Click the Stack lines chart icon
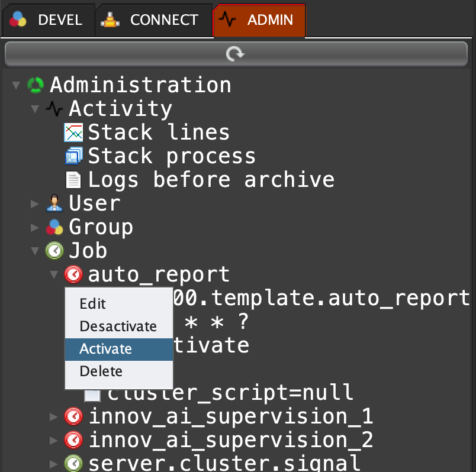Viewport: 476px width, 472px height. click(x=73, y=132)
